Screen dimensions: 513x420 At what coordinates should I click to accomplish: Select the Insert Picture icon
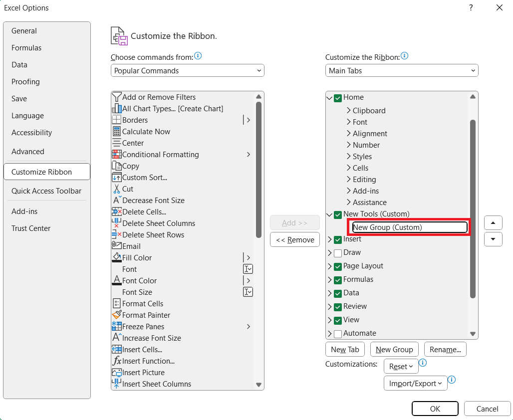(116, 372)
